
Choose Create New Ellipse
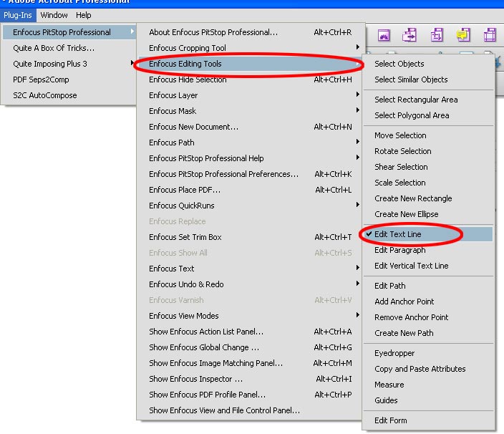[428, 214]
